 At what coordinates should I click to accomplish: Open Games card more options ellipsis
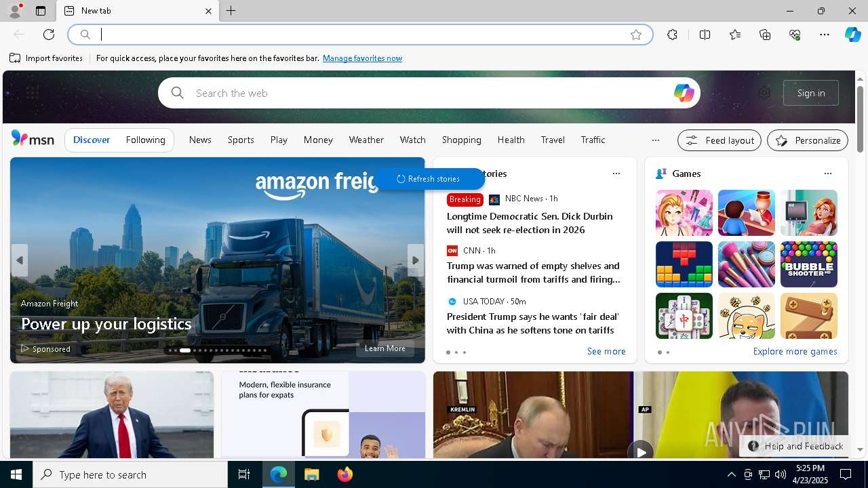click(828, 174)
